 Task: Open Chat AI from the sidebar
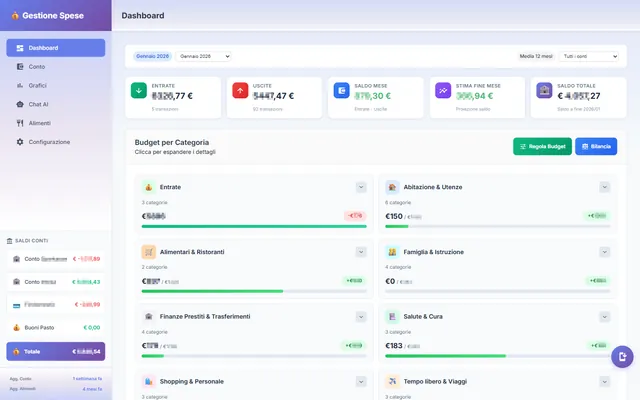(56, 104)
